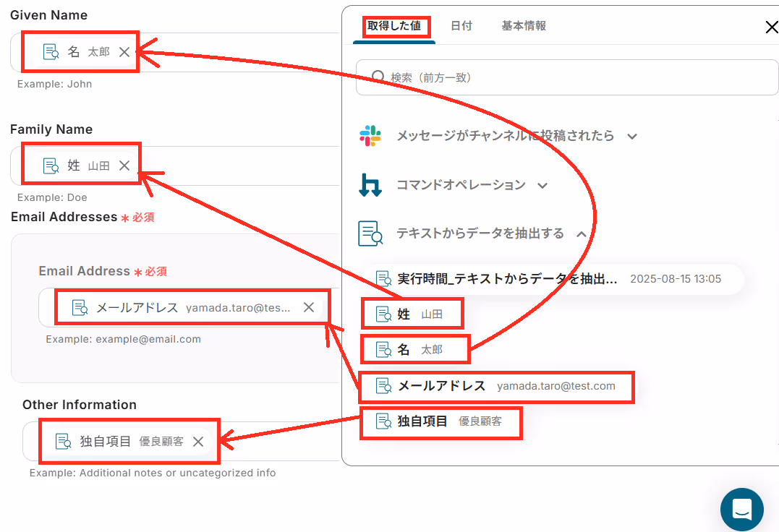Viewport: 779px width, 532px height.
Task: Click the 独自項目 chip text in Other Information
Action: point(106,441)
